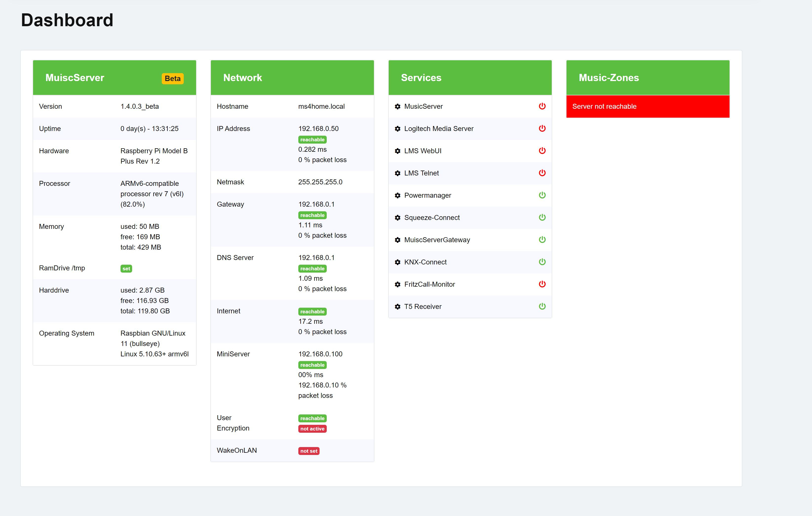Click the yellow Beta badge
The image size is (812, 516).
point(172,79)
